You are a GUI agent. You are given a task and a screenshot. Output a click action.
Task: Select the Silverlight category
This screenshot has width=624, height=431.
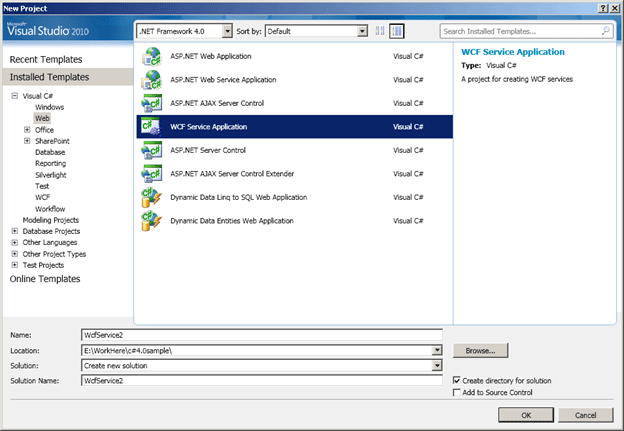(x=51, y=175)
